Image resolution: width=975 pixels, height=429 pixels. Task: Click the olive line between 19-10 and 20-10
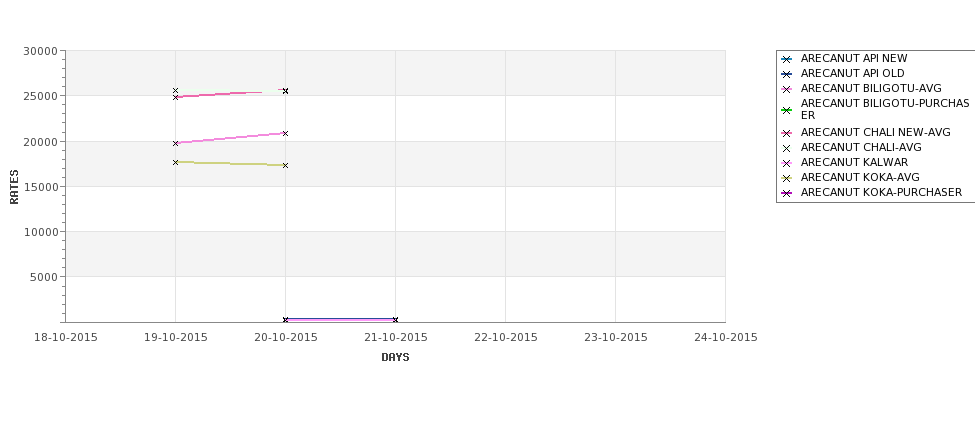pos(230,163)
